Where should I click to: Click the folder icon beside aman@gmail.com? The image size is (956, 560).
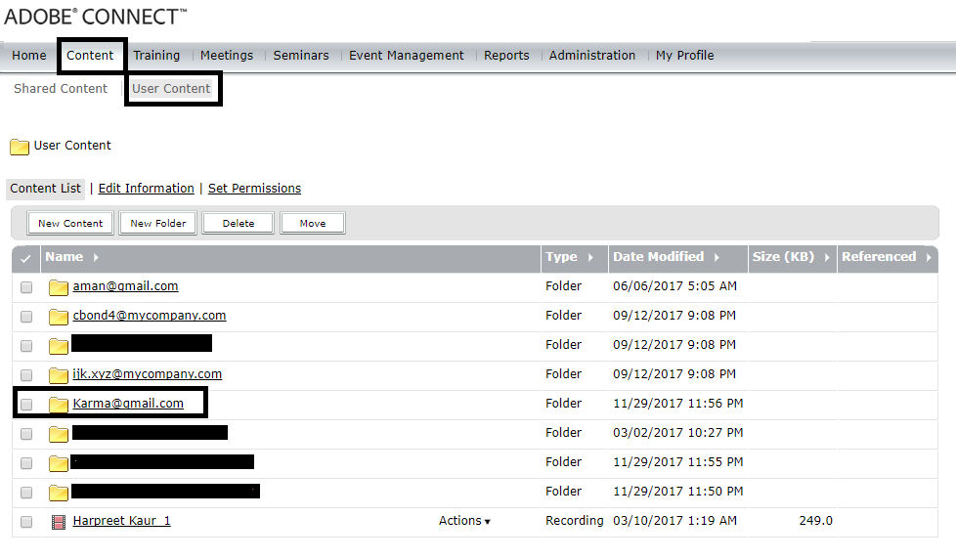pos(59,287)
